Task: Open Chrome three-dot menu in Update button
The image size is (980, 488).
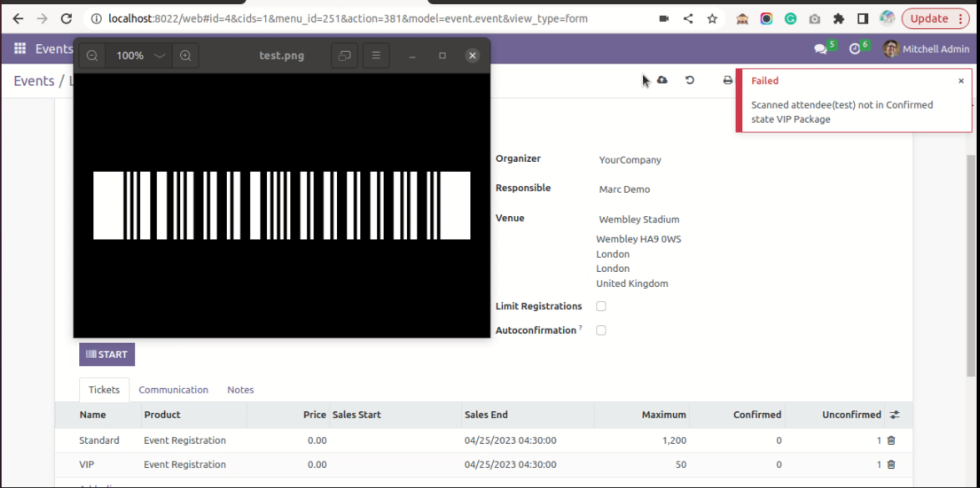Action: 959,18
